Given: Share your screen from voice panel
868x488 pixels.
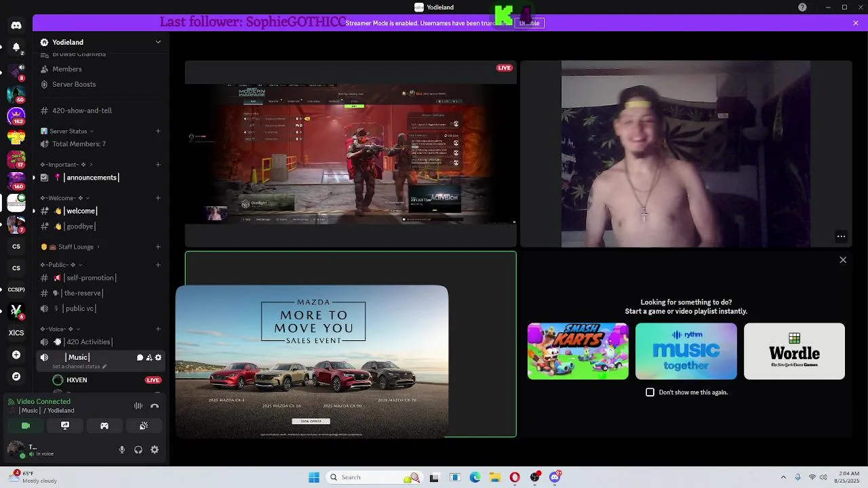Looking at the screenshot, I should tap(65, 426).
